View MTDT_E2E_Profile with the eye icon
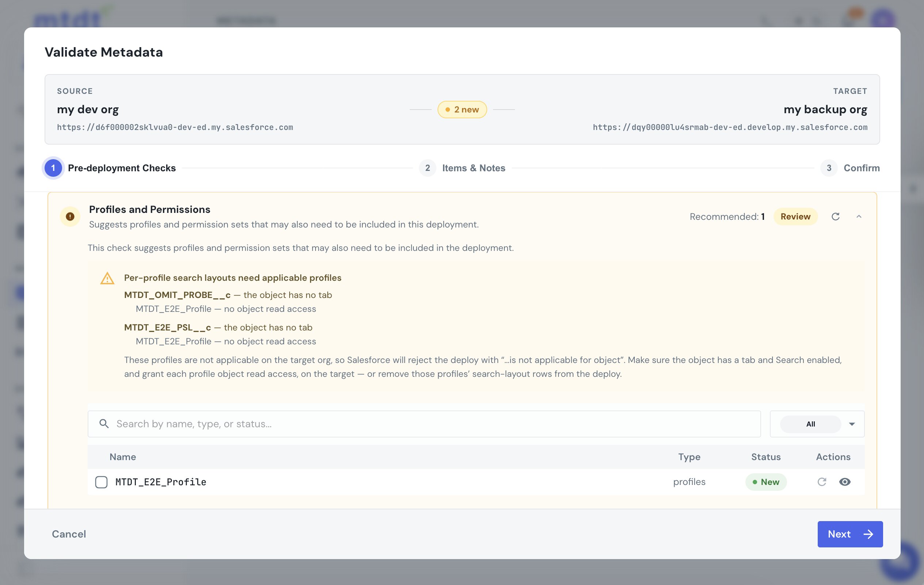924x585 pixels. point(845,482)
